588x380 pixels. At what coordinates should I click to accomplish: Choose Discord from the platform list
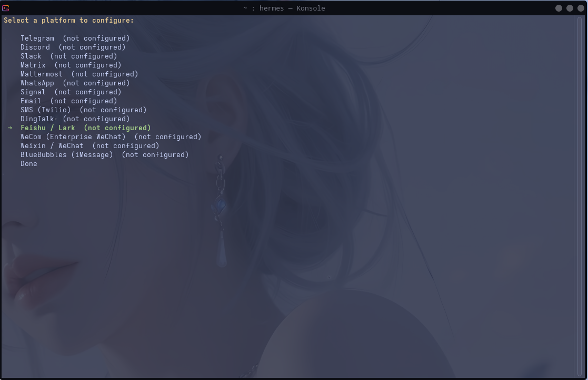click(35, 47)
